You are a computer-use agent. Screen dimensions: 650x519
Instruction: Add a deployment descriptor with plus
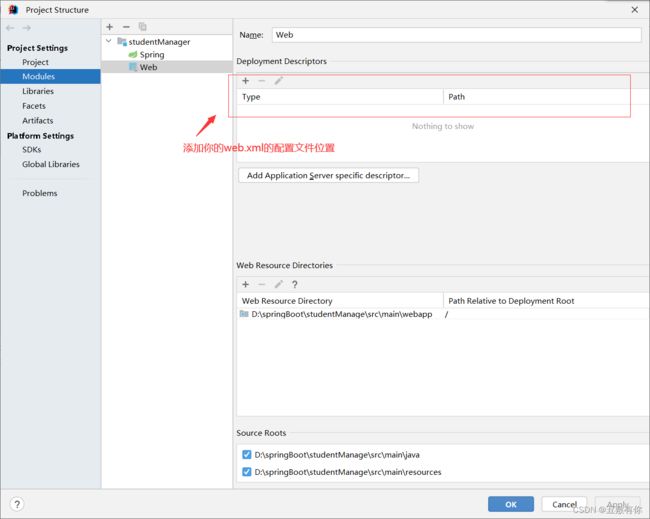pyautogui.click(x=245, y=81)
